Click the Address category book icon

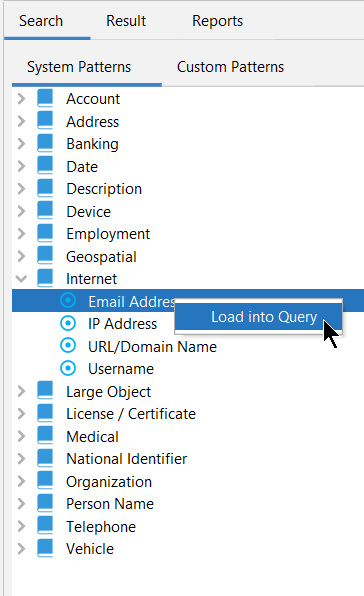pos(45,121)
